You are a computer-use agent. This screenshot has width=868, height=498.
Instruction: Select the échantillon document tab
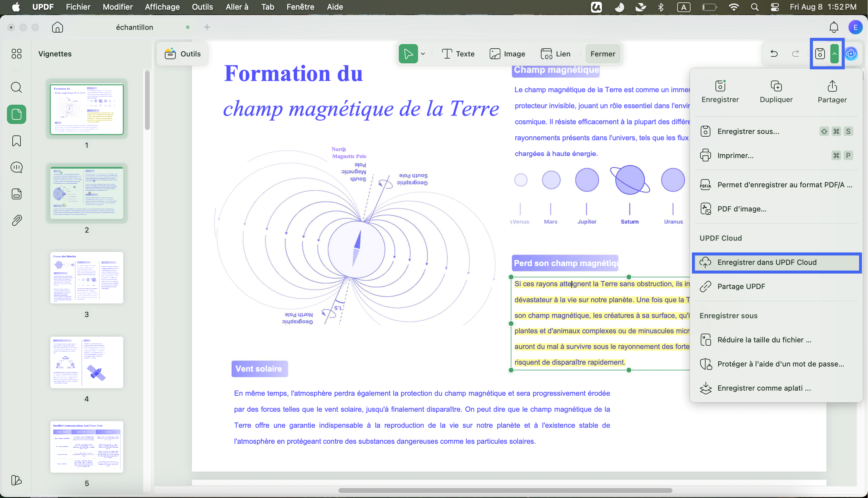135,27
